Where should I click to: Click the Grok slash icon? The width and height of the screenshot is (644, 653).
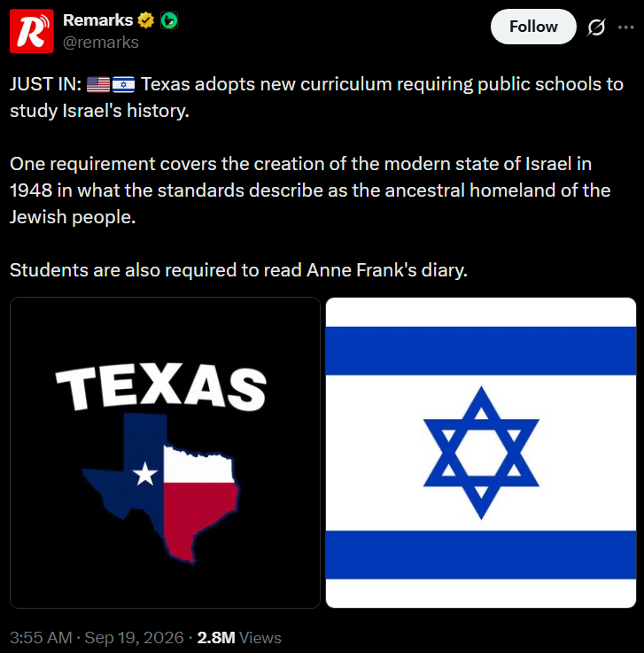pos(596,27)
